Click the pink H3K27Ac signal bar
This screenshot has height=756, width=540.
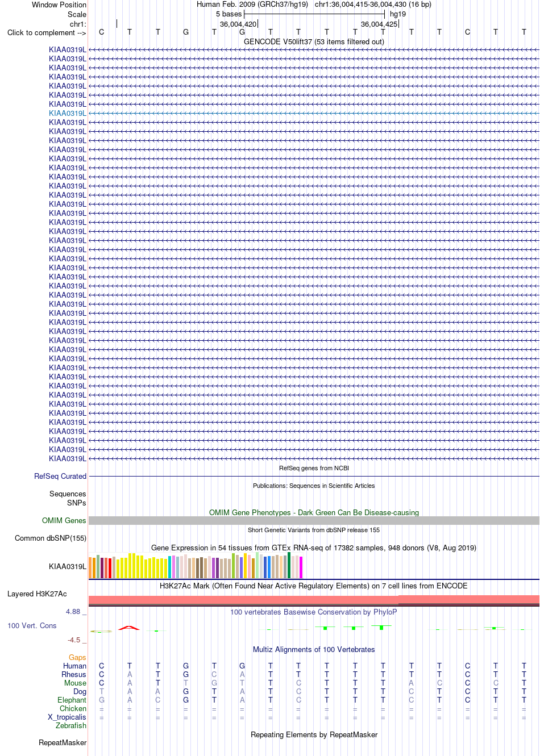tap(314, 600)
